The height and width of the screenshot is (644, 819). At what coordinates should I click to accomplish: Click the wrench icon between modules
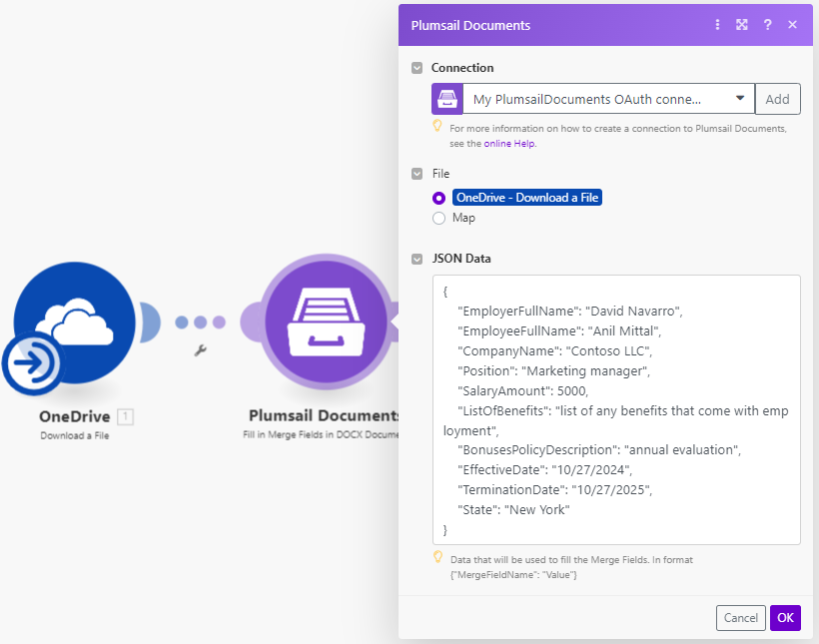[x=200, y=350]
